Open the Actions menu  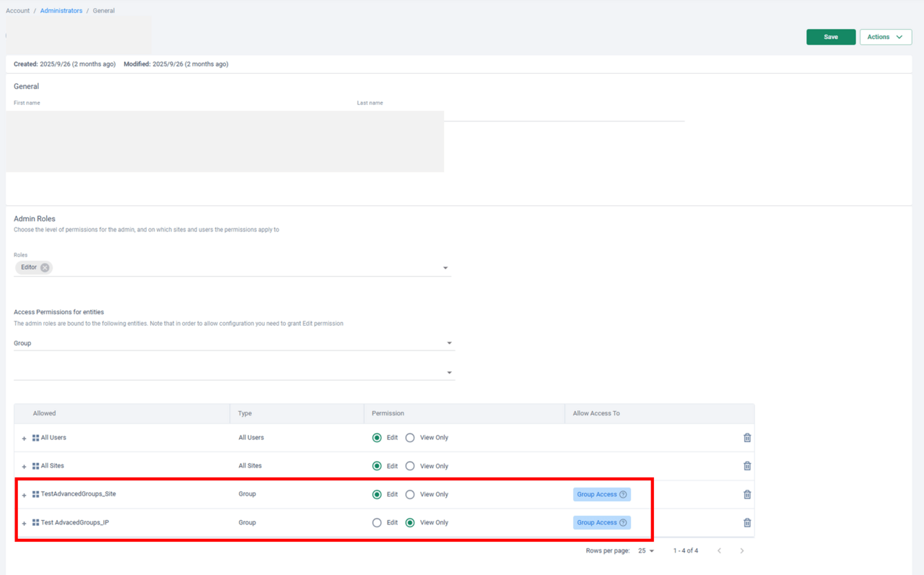tap(885, 37)
